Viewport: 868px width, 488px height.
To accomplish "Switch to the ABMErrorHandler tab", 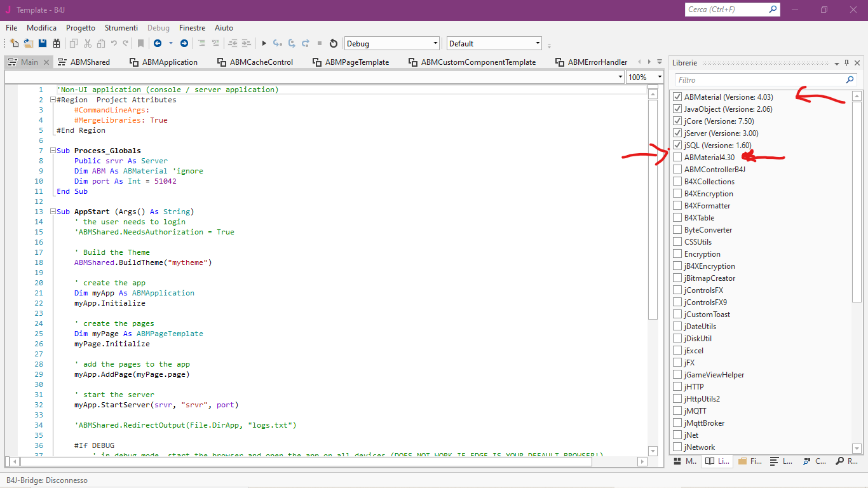I will pyautogui.click(x=591, y=62).
